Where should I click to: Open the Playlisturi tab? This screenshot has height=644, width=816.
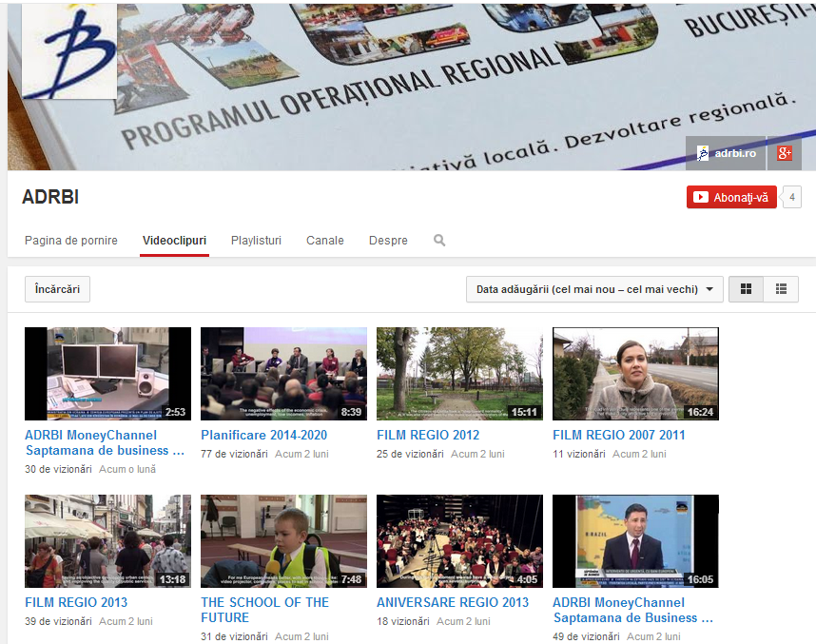(x=256, y=241)
